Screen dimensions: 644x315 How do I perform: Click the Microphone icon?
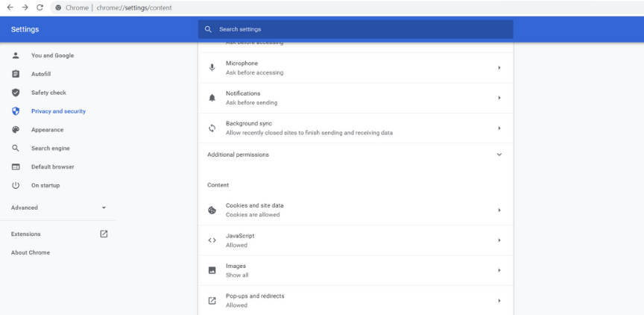(x=212, y=68)
